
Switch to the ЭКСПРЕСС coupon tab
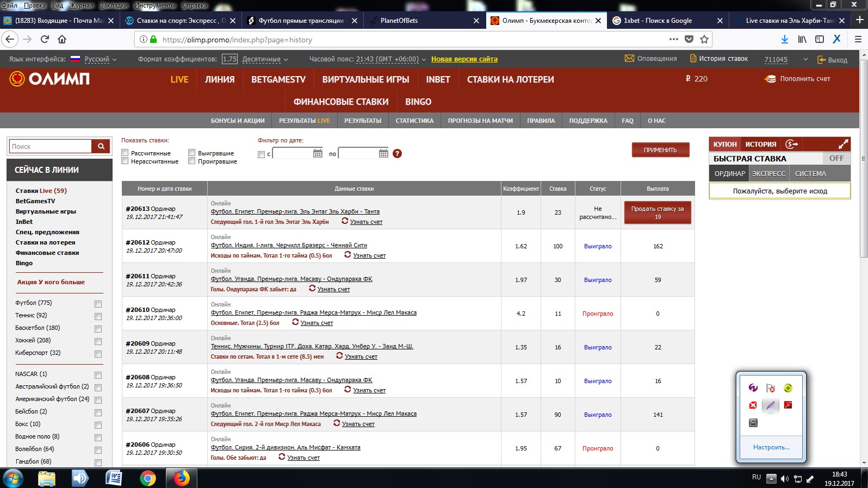point(768,173)
